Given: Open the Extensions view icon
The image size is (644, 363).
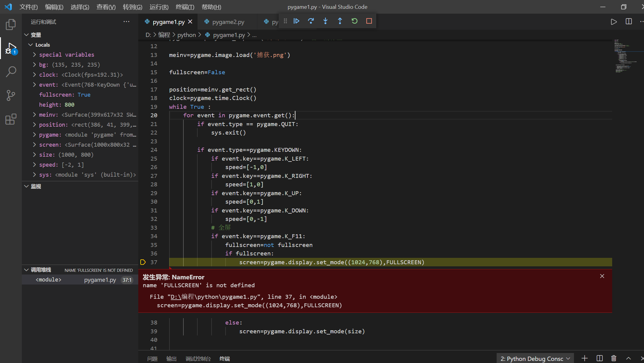Looking at the screenshot, I should [11, 119].
